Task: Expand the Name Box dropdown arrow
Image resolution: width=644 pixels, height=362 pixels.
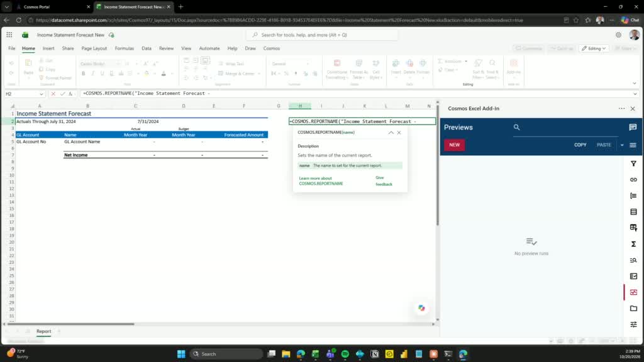Action: 41,94
